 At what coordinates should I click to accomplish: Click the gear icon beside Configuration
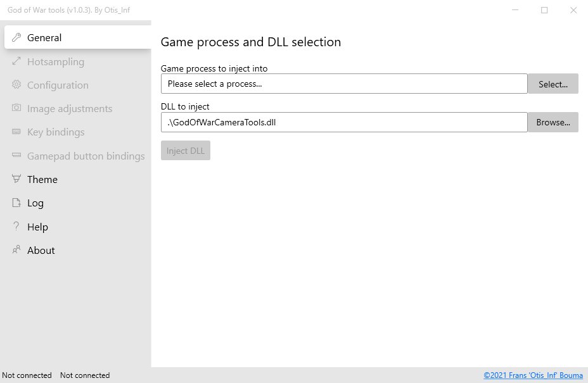click(x=16, y=84)
